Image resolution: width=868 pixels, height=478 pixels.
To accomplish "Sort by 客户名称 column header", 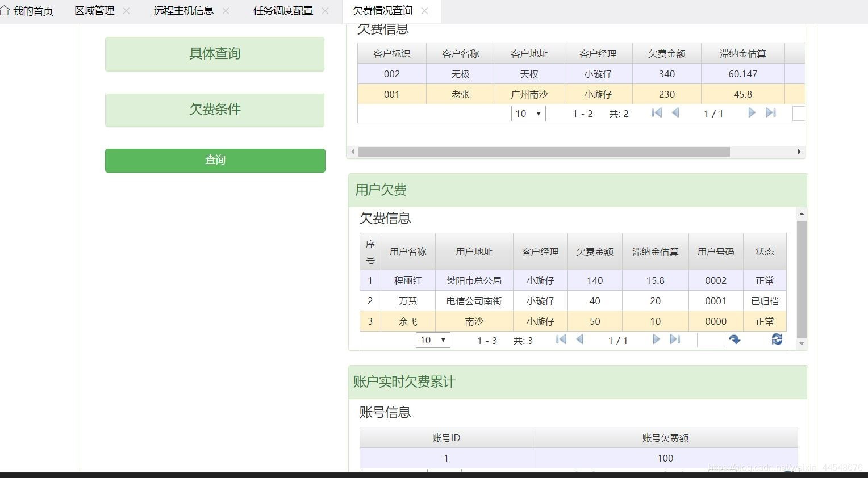I will coord(461,53).
